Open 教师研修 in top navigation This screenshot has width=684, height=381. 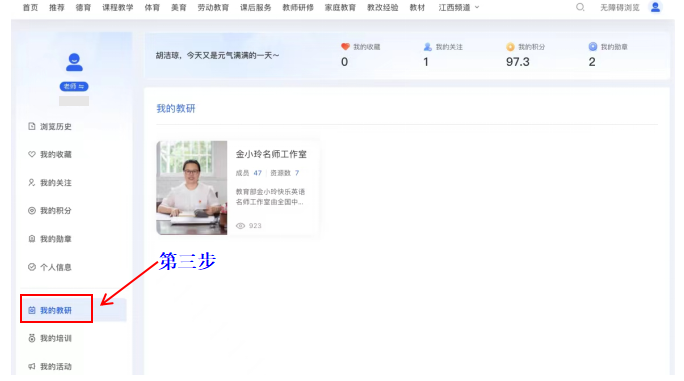tap(298, 7)
